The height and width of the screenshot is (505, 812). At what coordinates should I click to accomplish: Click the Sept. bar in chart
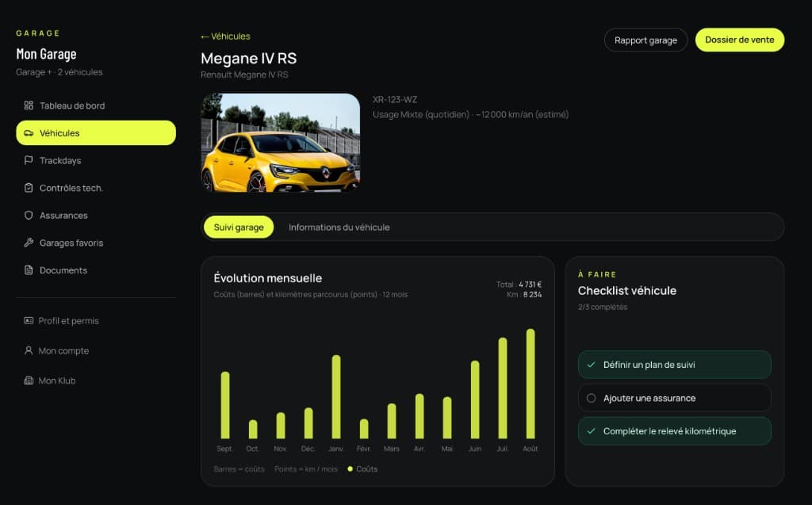click(224, 405)
